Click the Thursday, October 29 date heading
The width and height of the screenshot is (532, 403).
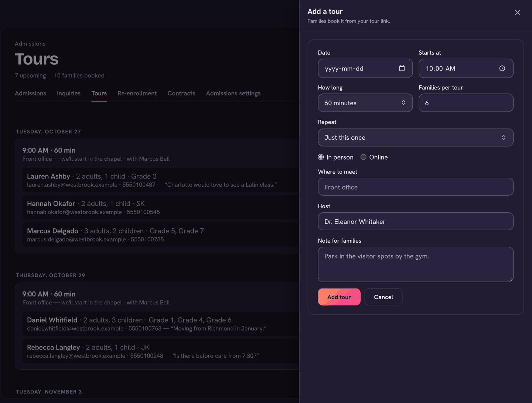pos(51,275)
